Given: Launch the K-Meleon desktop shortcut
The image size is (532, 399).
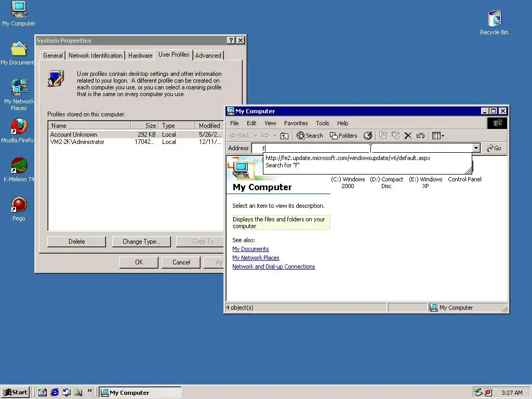Looking at the screenshot, I should tap(19, 170).
